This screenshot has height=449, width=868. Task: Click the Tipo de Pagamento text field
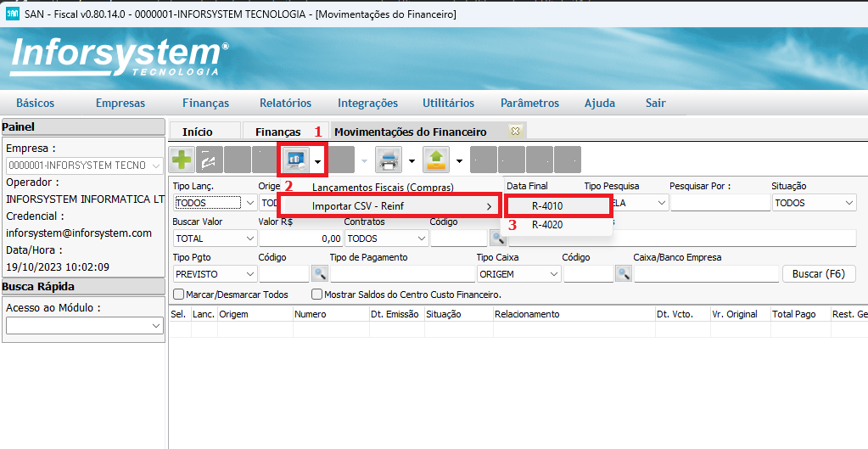click(402, 274)
